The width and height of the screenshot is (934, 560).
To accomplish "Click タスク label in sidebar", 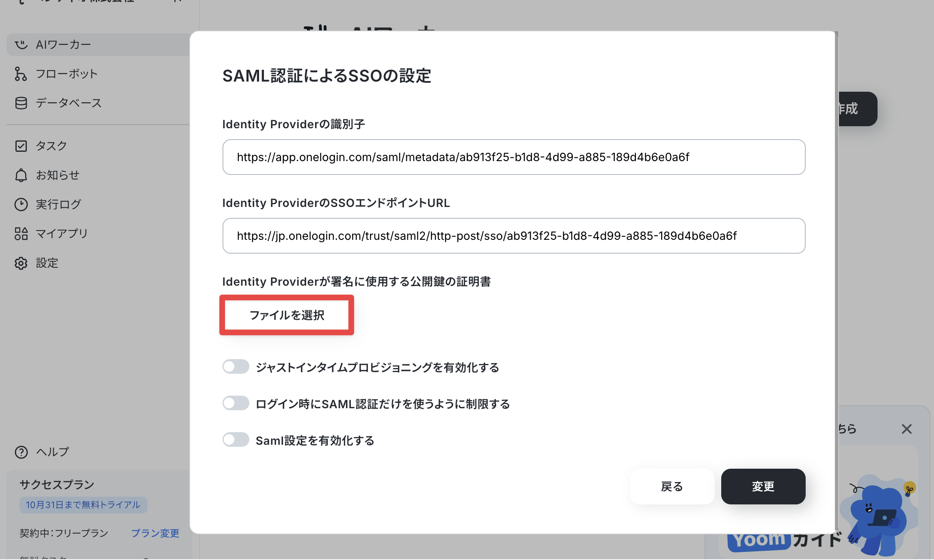I will [x=51, y=146].
